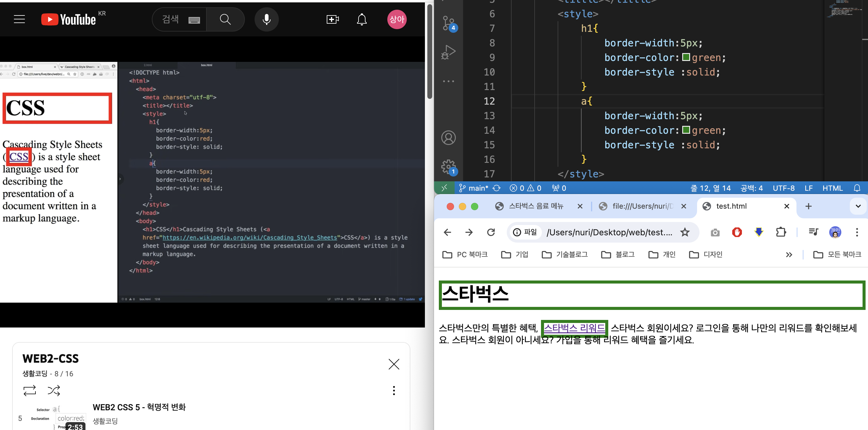
Task: Open YouTube notifications bell
Action: tap(362, 19)
